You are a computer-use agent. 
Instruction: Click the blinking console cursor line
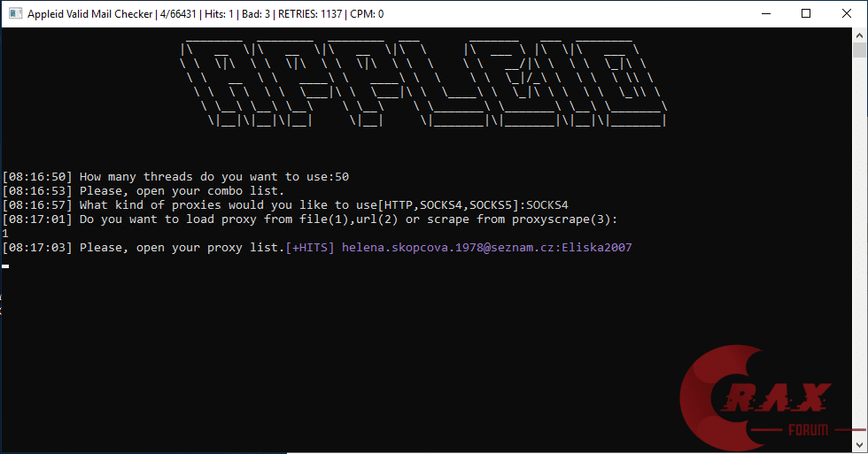[5, 266]
